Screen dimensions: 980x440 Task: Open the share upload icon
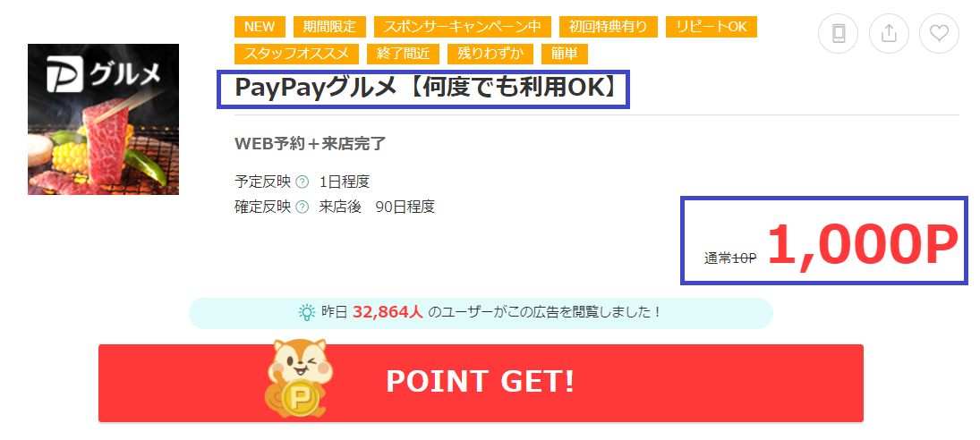point(889,33)
